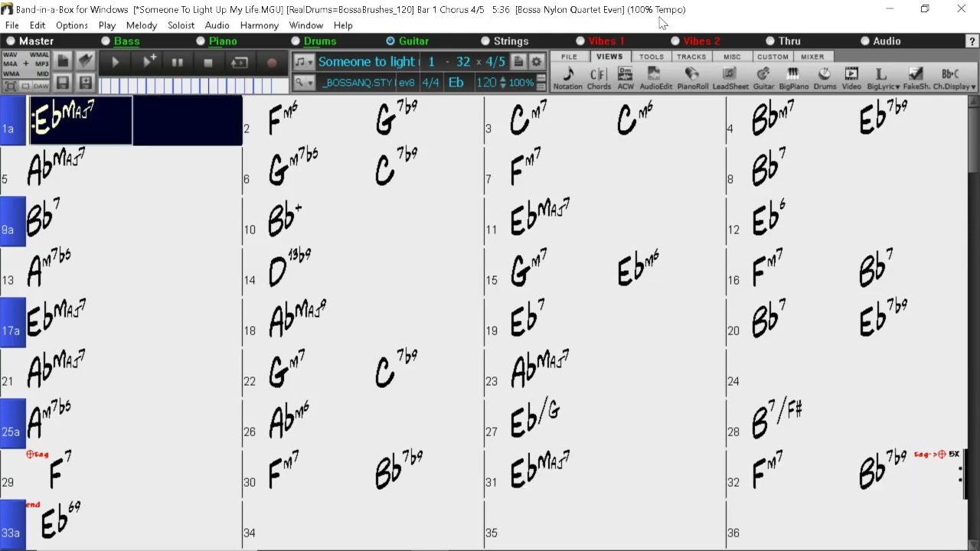This screenshot has height=551, width=980.
Task: Click the 100% tempo percentage button
Action: click(x=521, y=83)
